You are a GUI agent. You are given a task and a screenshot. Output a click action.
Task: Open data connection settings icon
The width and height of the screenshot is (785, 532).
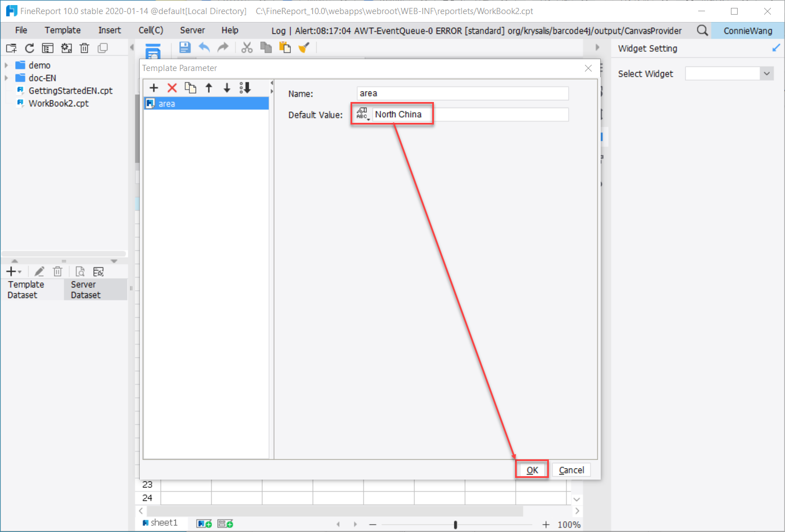97,271
